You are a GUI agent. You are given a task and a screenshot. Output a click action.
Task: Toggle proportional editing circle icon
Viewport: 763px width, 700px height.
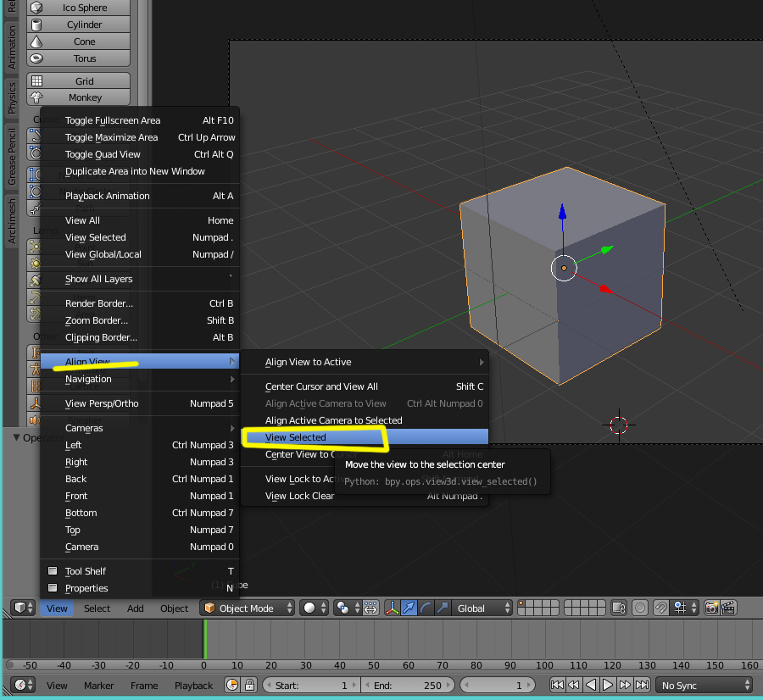point(640,608)
